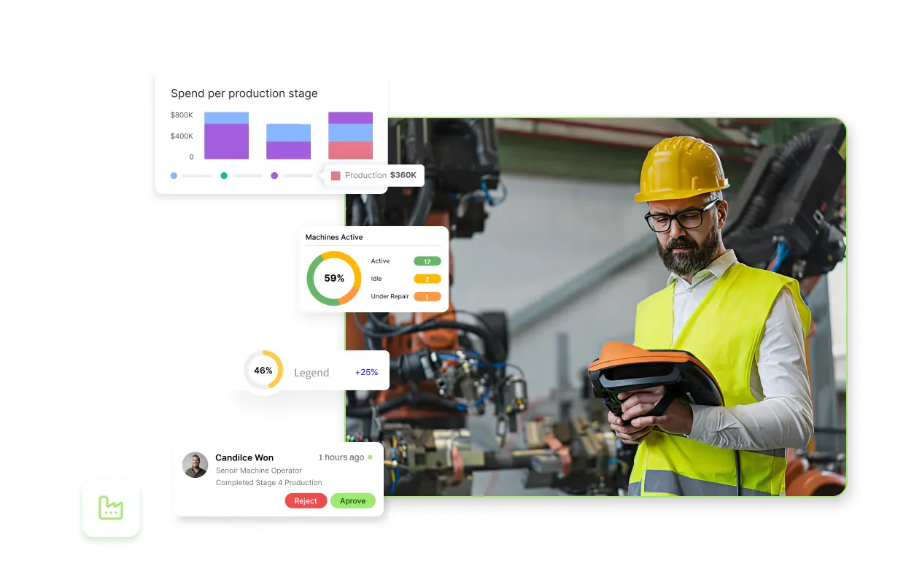906x588 pixels.
Task: Click the green online status dot
Action: (370, 457)
